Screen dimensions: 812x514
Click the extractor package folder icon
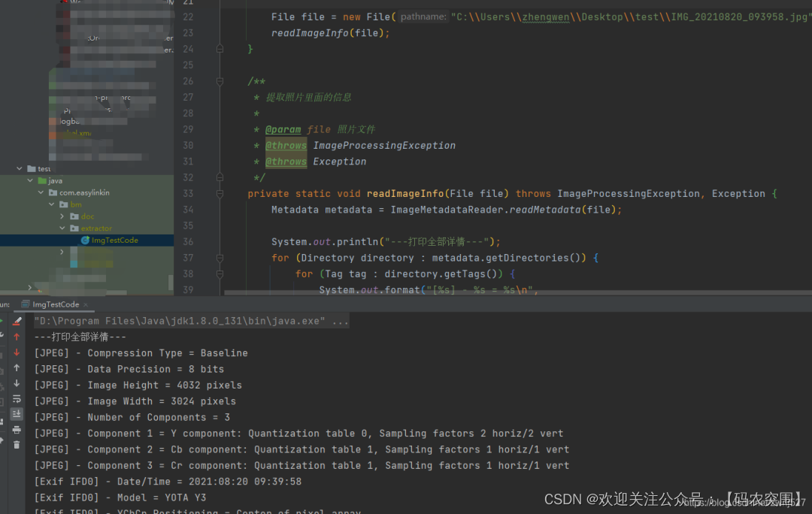point(74,228)
